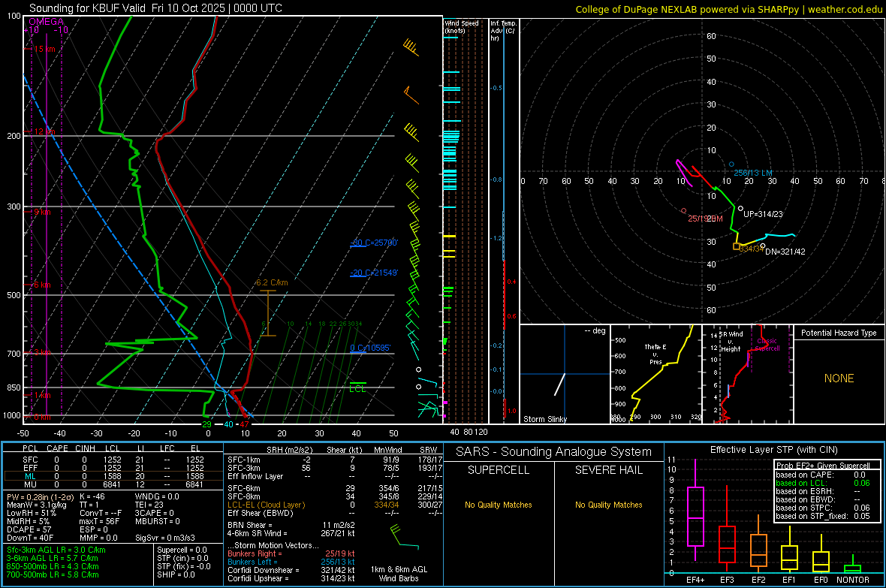Click the SigSvr = 0 m3/s3 value

pyautogui.click(x=165, y=538)
